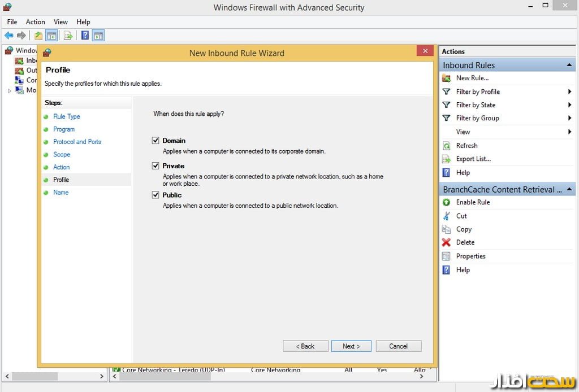The width and height of the screenshot is (579, 392).
Task: Open the View menu in menu bar
Action: point(61,22)
